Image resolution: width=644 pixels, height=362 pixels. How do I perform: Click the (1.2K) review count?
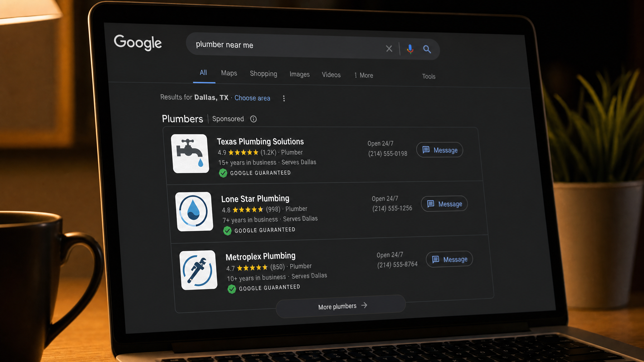(268, 152)
